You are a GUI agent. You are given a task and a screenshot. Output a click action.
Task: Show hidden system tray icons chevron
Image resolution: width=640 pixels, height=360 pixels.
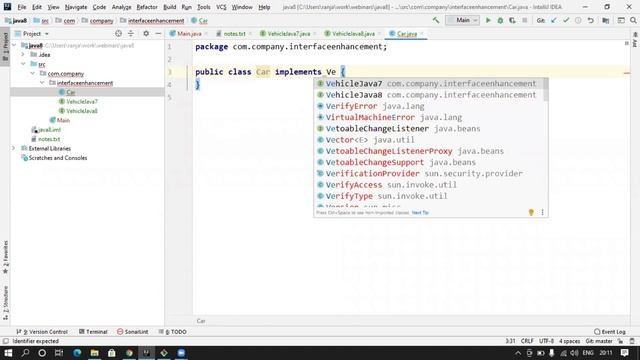(518, 353)
